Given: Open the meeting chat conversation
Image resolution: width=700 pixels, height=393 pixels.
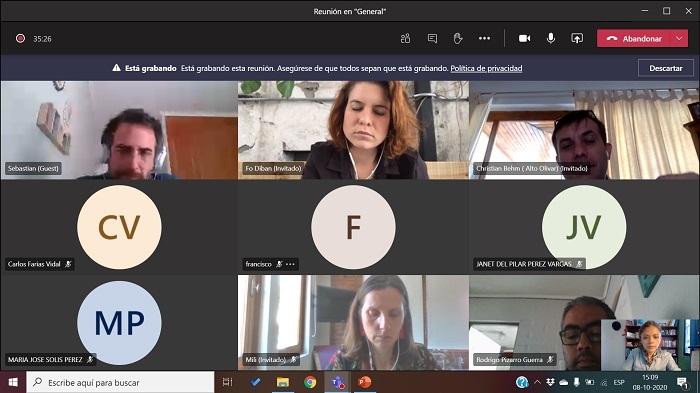Looking at the screenshot, I should point(432,38).
